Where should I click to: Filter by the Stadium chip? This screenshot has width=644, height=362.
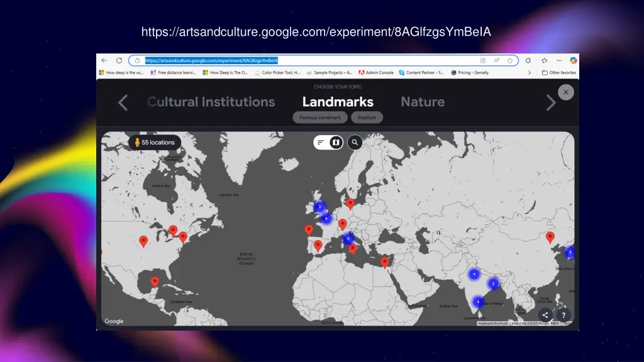click(367, 118)
